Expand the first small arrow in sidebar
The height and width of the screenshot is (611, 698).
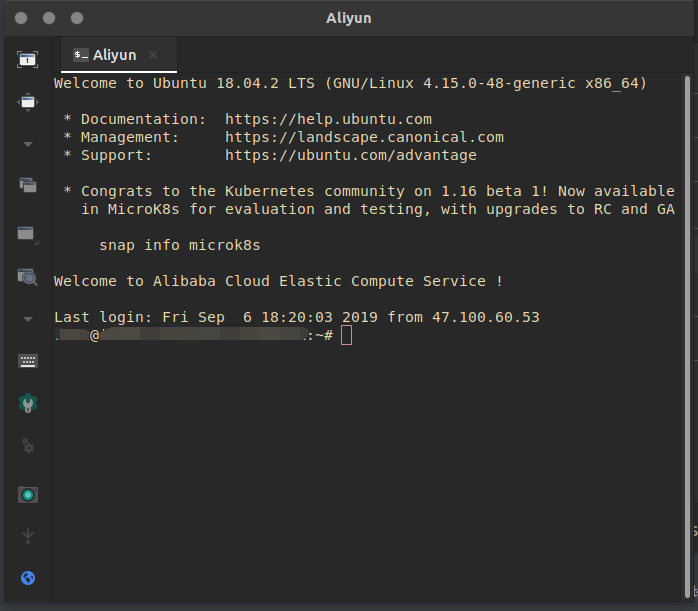pos(28,144)
